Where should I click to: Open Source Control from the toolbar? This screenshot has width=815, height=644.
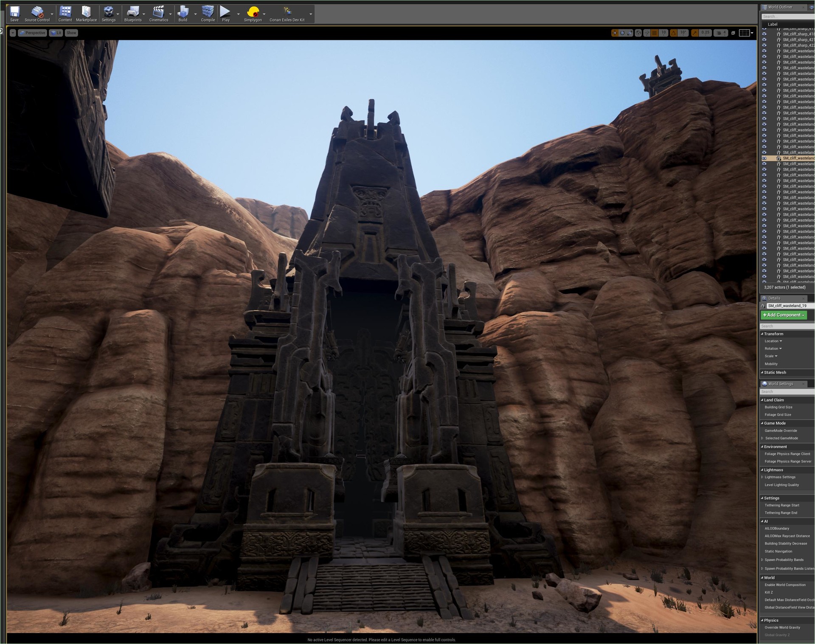[x=37, y=12]
